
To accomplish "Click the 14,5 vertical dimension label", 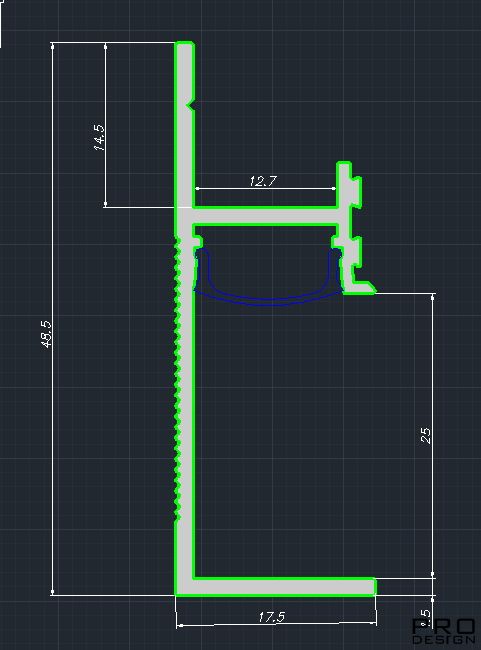I will click(x=100, y=137).
